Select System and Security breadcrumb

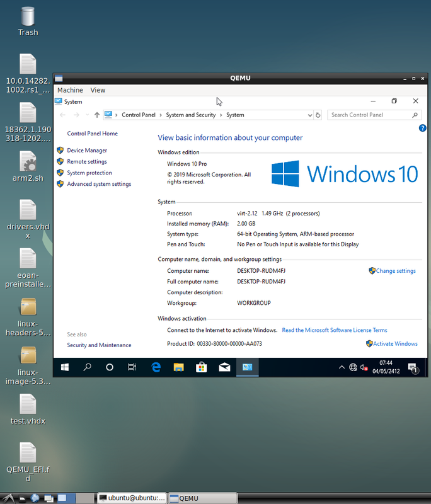pos(190,115)
